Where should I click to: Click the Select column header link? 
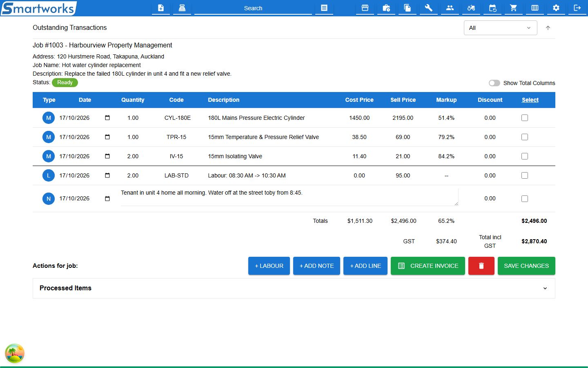pos(530,100)
